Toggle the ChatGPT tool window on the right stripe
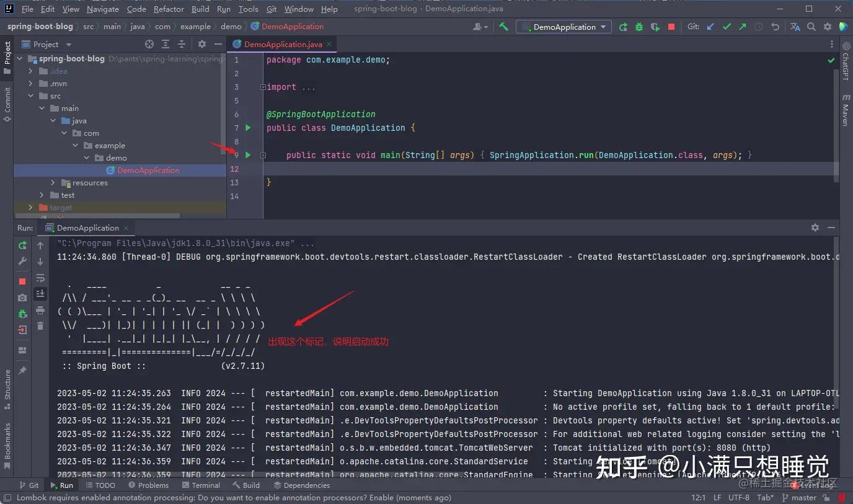 point(845,61)
